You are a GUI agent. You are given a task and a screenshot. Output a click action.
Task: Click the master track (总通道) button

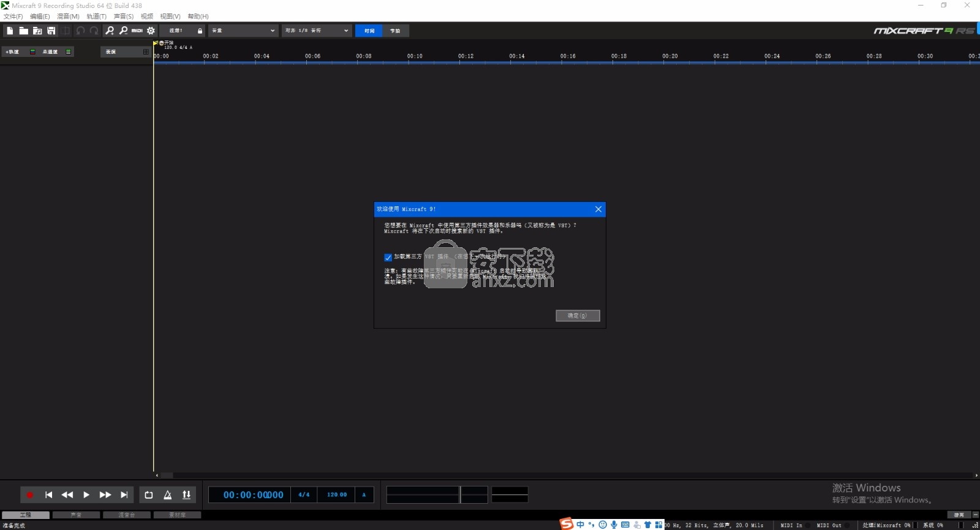(51, 52)
